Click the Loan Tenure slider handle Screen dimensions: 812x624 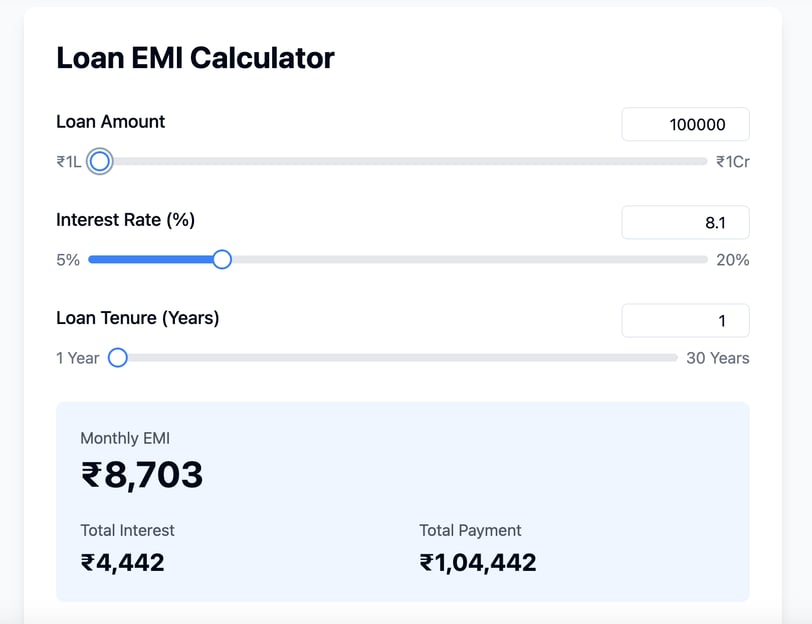coord(117,358)
